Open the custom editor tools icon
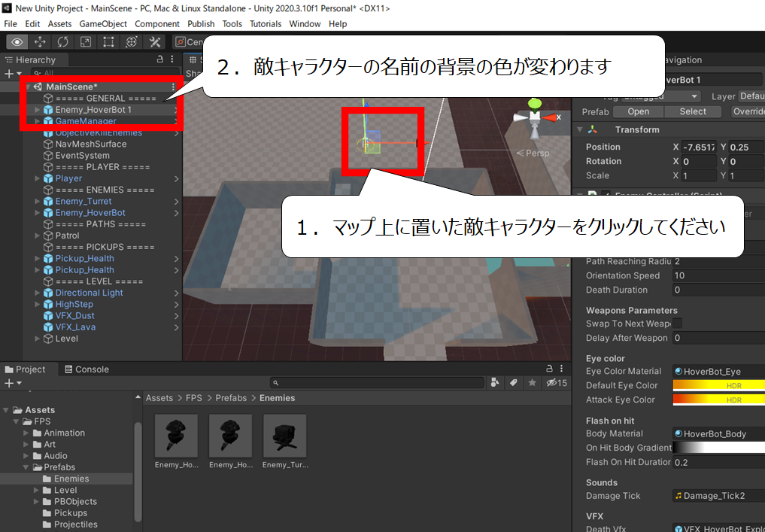 pos(155,42)
